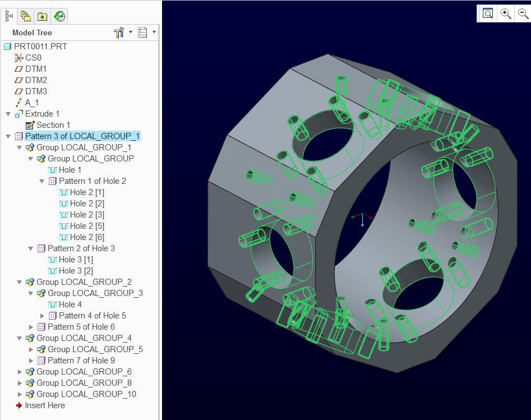Collapse Pattern 1 of Hole 2
The height and width of the screenshot is (420, 531).
[42, 181]
